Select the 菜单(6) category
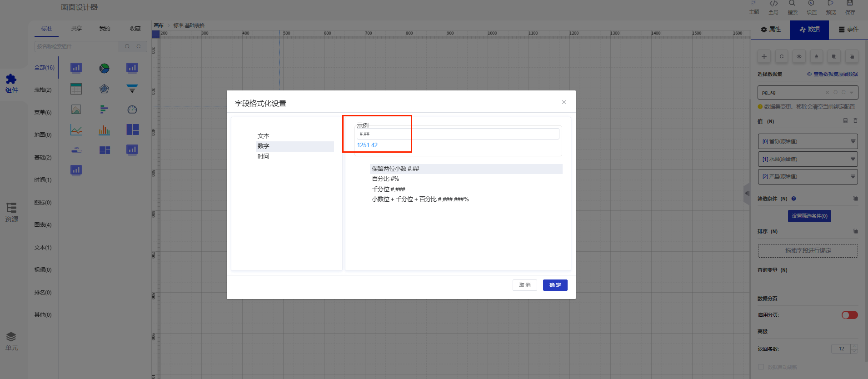 [43, 113]
